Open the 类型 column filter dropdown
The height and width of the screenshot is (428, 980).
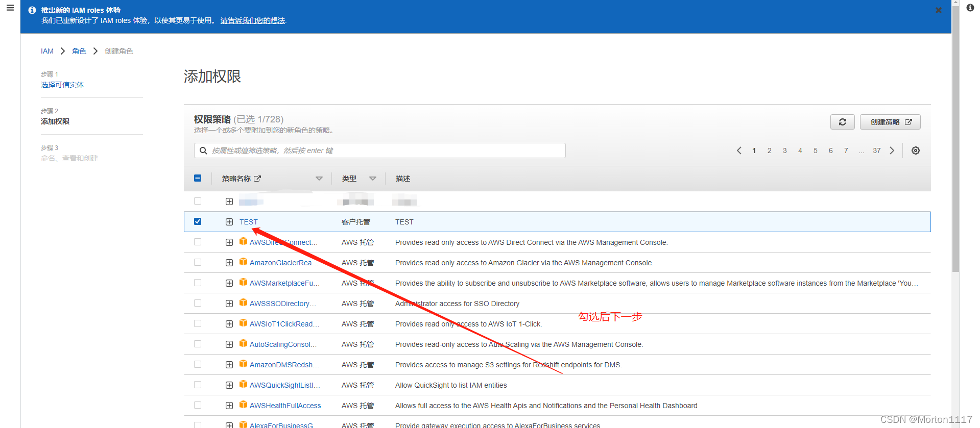pos(373,179)
